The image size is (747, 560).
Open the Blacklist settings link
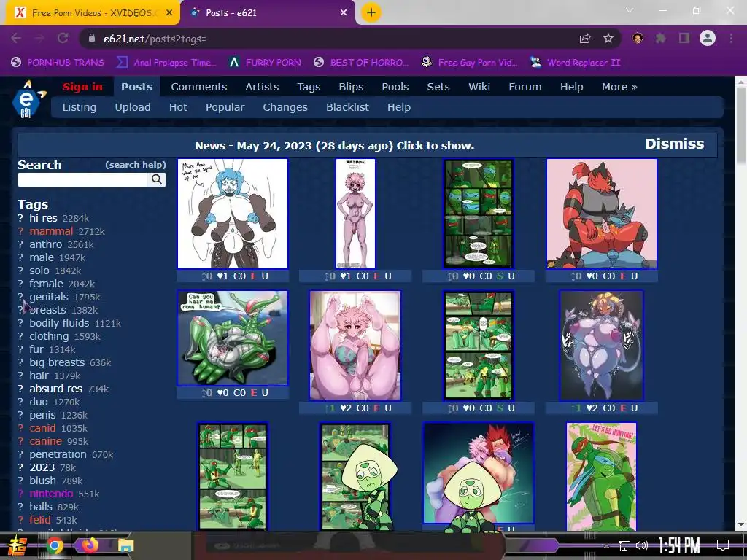click(347, 107)
